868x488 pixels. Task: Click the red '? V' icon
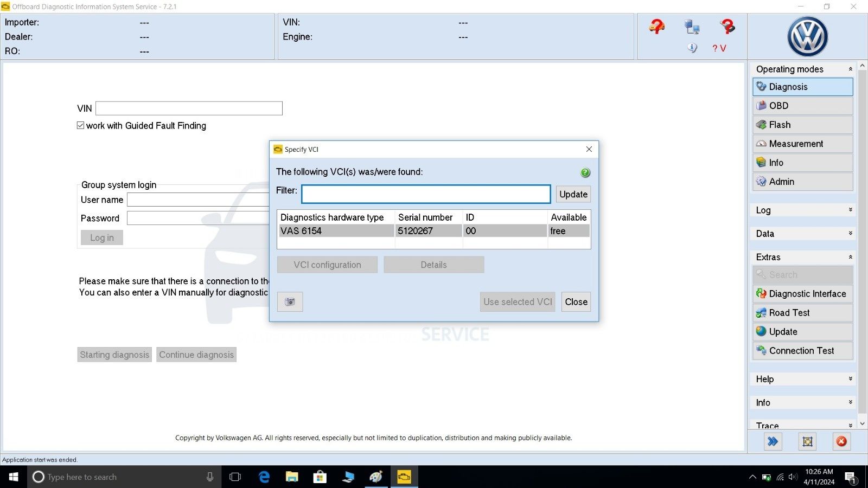point(719,48)
